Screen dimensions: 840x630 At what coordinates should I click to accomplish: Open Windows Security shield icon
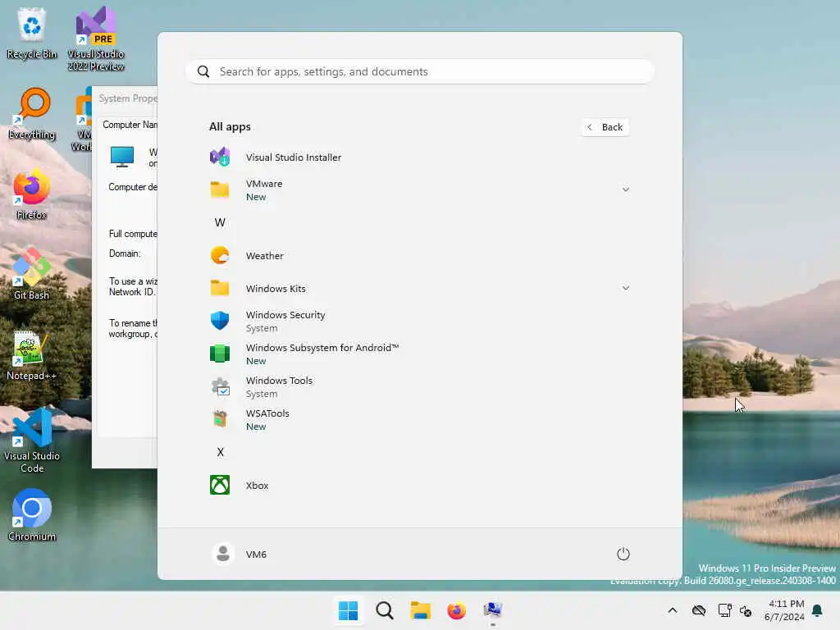[x=220, y=321]
